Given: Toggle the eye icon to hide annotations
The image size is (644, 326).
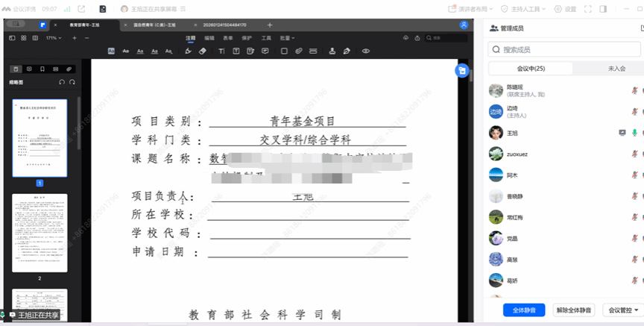Looking at the screenshot, I should click(366, 51).
